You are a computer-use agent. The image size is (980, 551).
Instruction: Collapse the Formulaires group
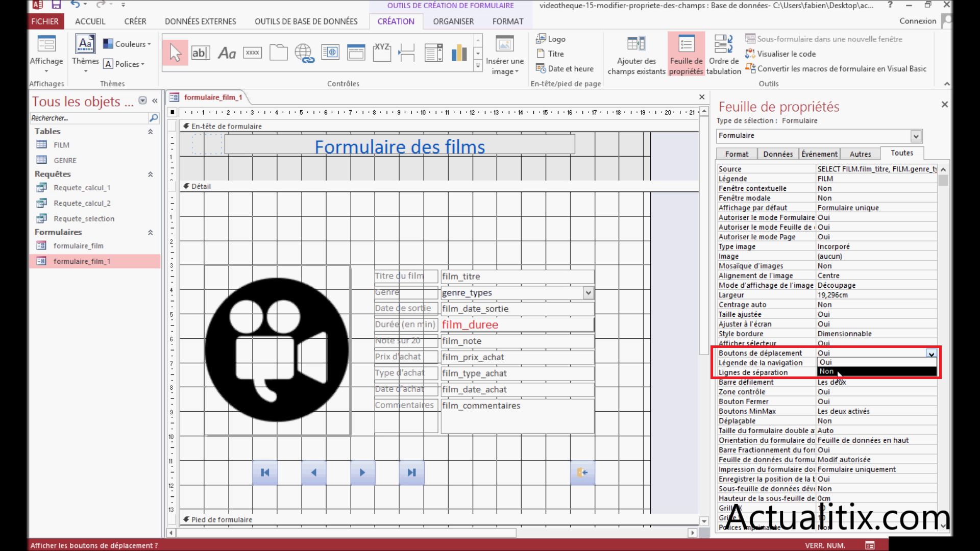pos(150,233)
